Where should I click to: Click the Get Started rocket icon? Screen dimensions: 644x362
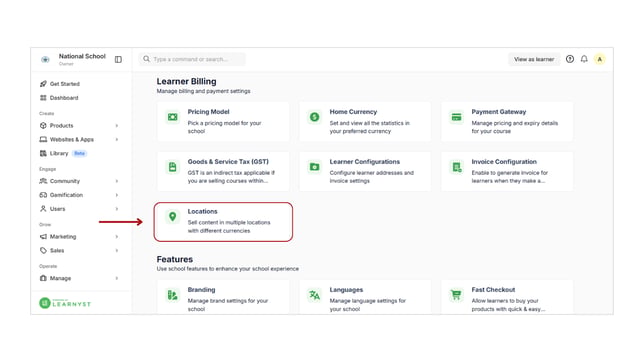(43, 84)
